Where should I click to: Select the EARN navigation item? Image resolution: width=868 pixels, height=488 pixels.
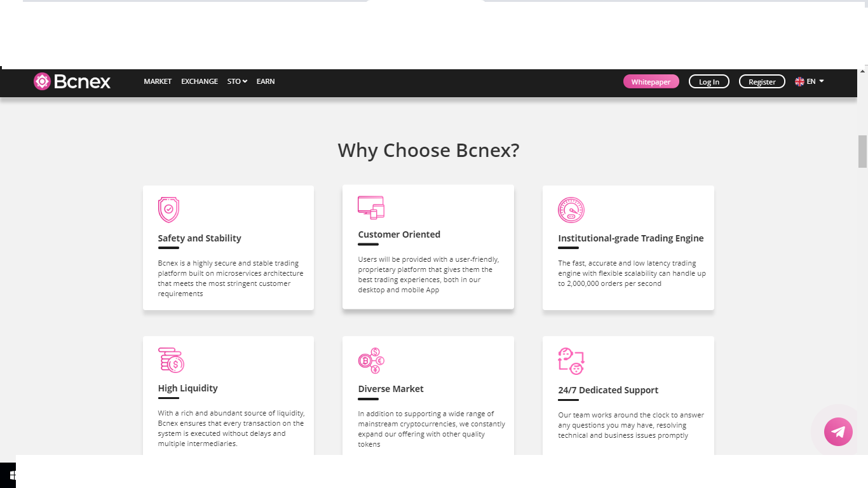(266, 81)
